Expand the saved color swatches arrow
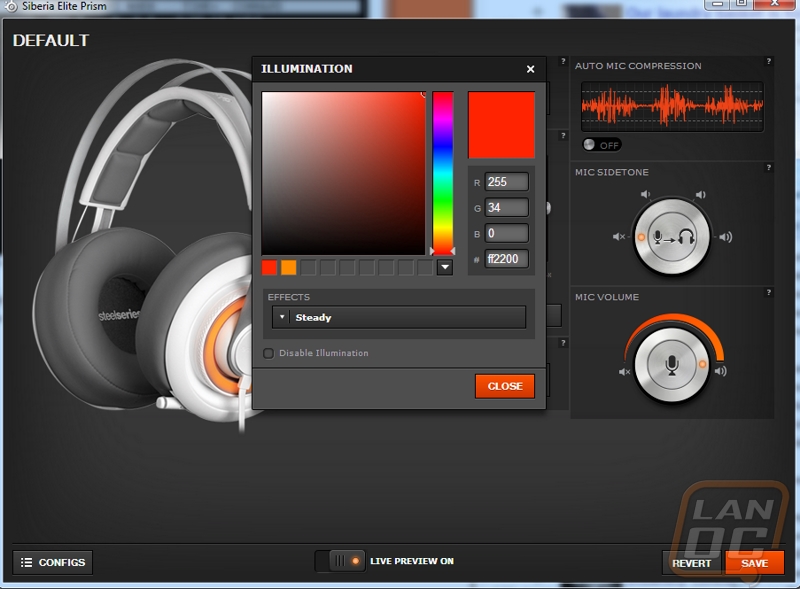Viewport: 800px width, 589px height. 445,267
